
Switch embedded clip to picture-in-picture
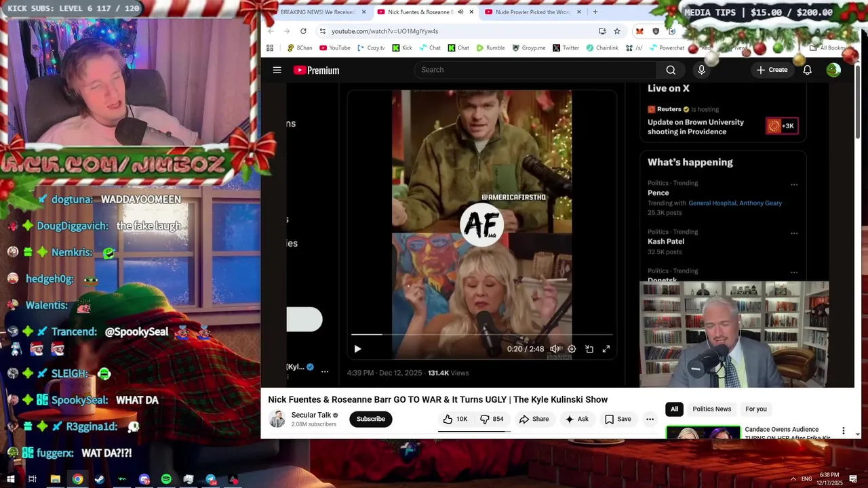(x=589, y=349)
